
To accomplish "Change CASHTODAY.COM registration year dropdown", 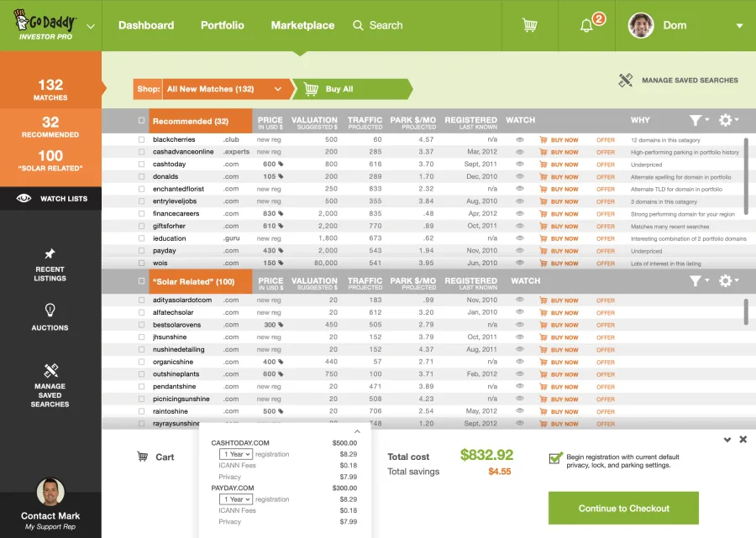I will click(236, 454).
